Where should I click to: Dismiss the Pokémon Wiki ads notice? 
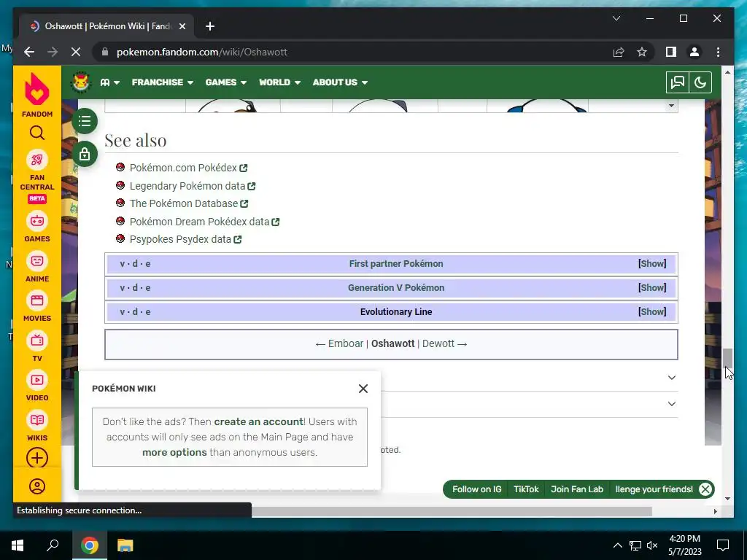click(x=363, y=389)
